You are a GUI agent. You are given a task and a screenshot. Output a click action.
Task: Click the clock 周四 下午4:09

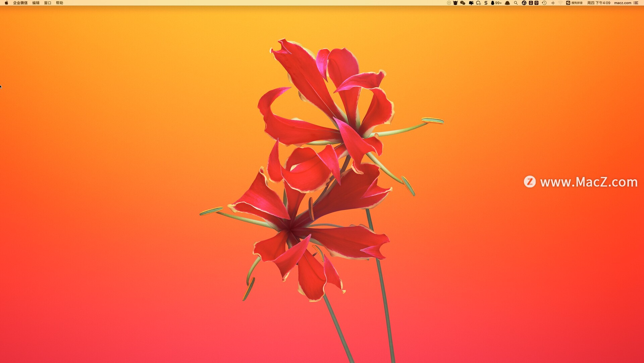click(x=599, y=3)
